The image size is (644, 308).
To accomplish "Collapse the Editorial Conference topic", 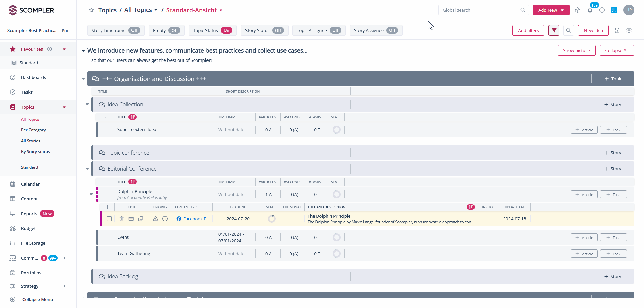I will 87,169.
